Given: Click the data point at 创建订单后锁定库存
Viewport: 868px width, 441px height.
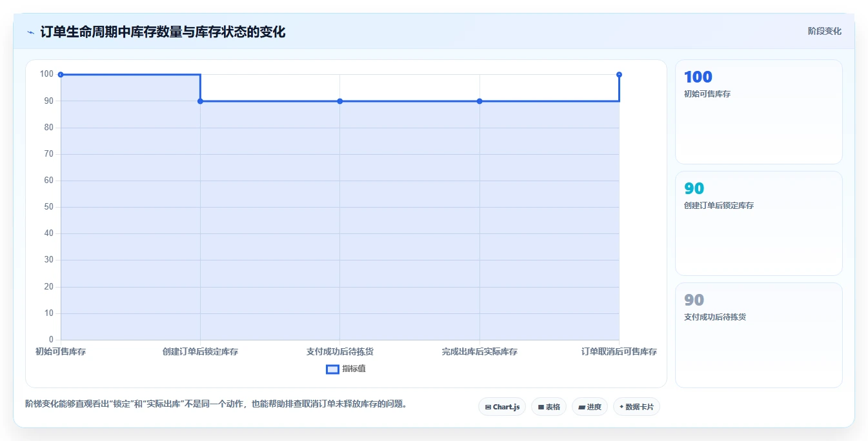Looking at the screenshot, I should [x=200, y=101].
